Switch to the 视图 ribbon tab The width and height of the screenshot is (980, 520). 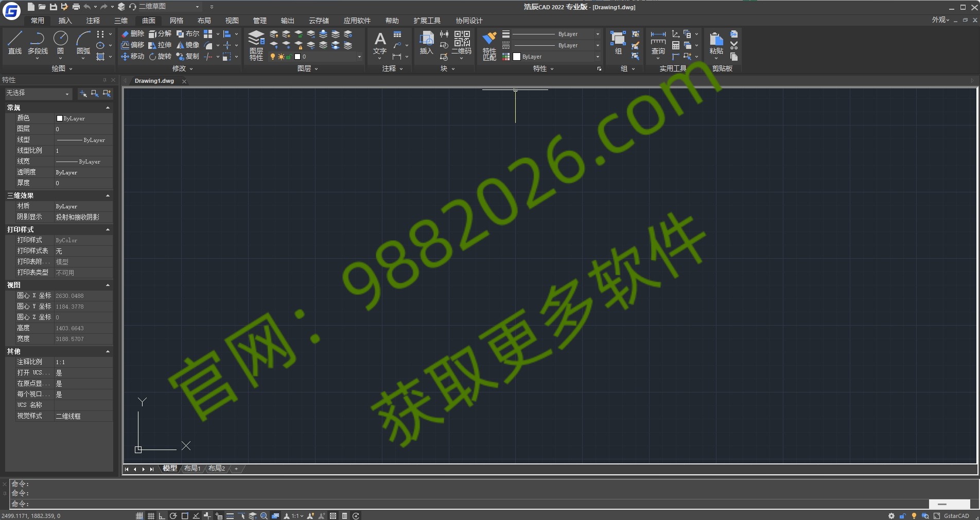tap(232, 21)
